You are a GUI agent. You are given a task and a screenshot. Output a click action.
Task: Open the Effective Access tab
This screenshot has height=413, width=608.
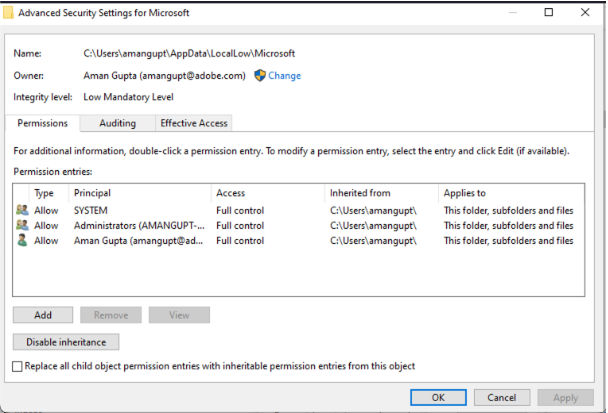[194, 123]
